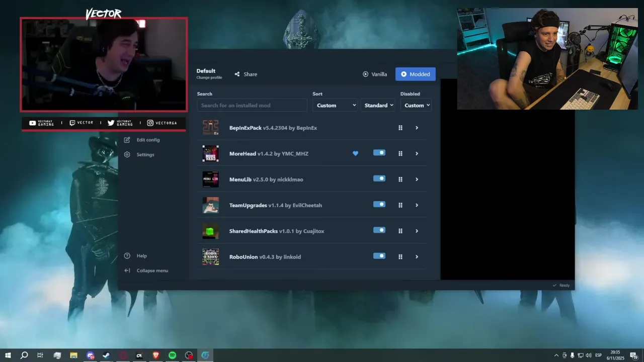Grab the drag handle for RoboUnion
The width and height of the screenshot is (644, 362).
pos(400,257)
